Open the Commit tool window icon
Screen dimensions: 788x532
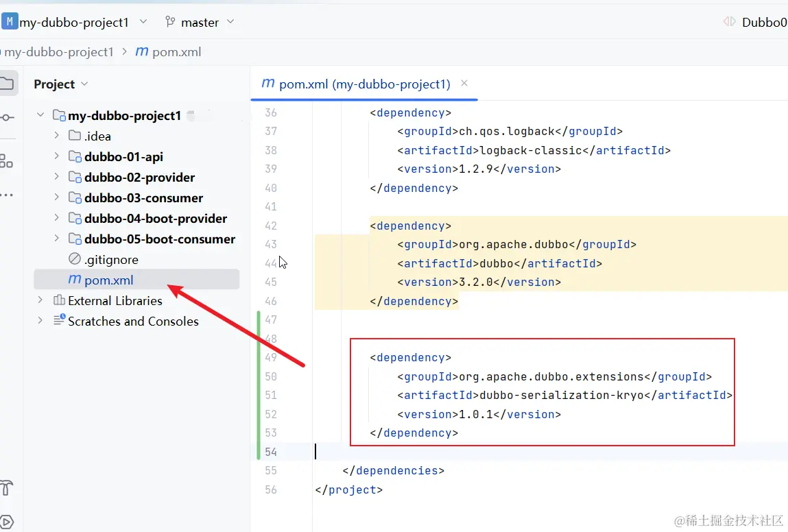pyautogui.click(x=6, y=118)
